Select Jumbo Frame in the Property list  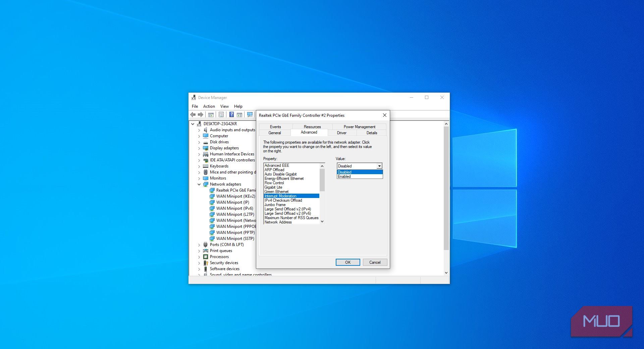[x=275, y=205]
